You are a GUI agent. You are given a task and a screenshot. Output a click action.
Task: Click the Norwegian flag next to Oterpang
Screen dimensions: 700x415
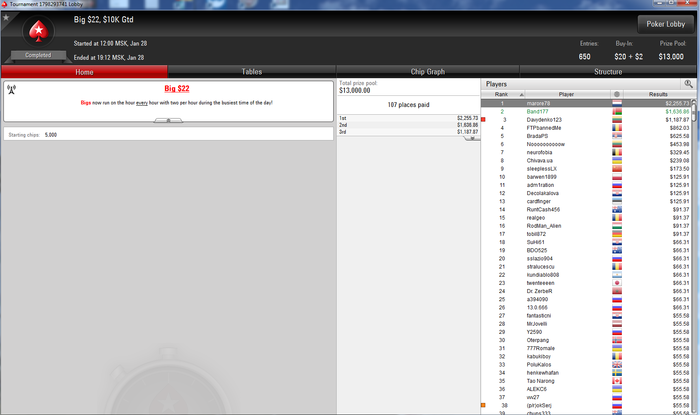pyautogui.click(x=617, y=340)
